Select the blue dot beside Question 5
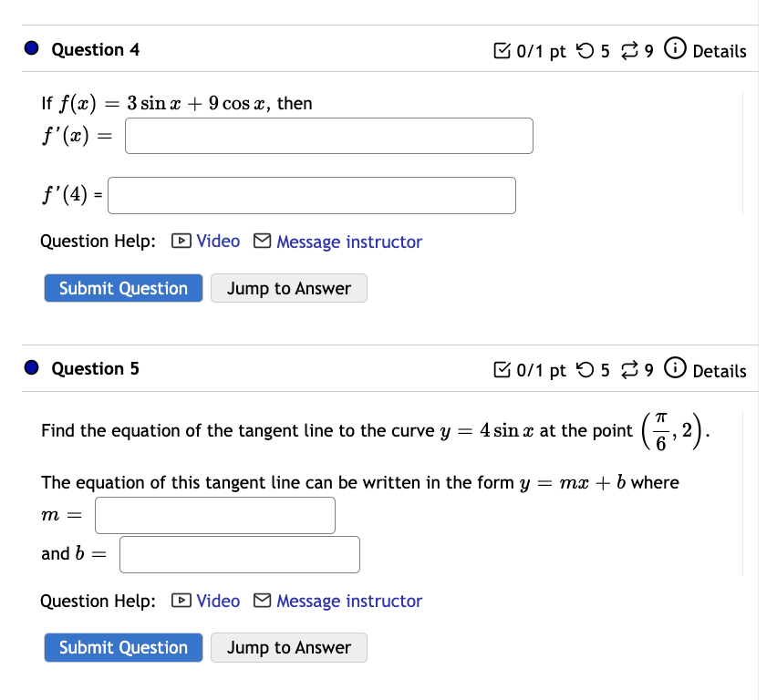 point(32,367)
